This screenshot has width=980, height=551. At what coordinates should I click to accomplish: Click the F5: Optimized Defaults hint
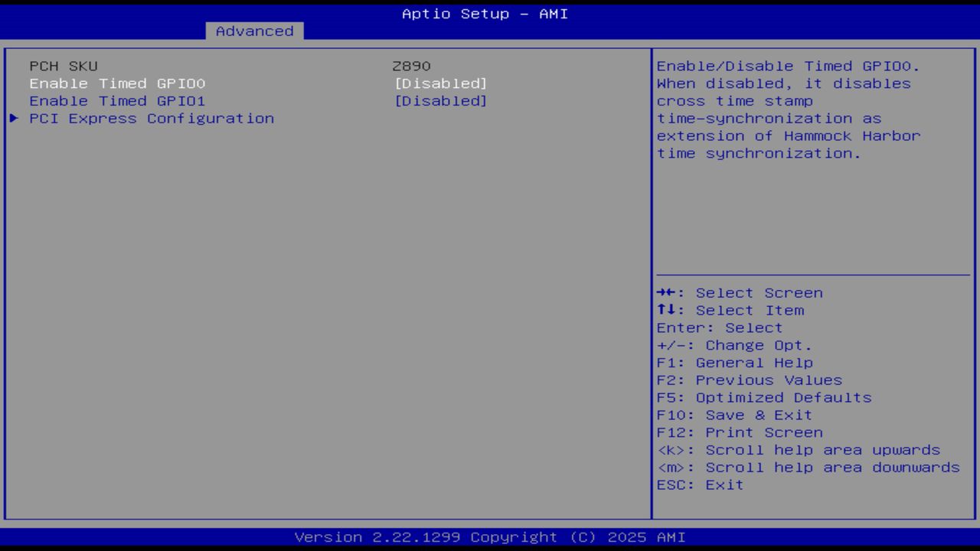763,397
